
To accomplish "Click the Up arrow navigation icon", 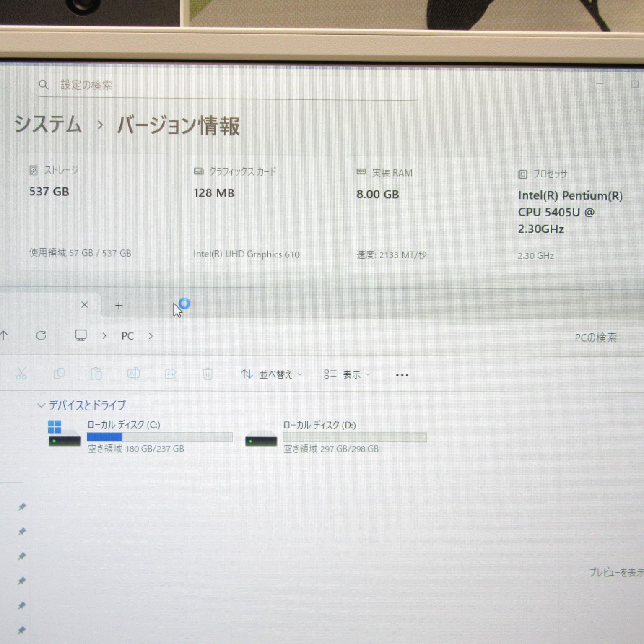I will coord(5,335).
